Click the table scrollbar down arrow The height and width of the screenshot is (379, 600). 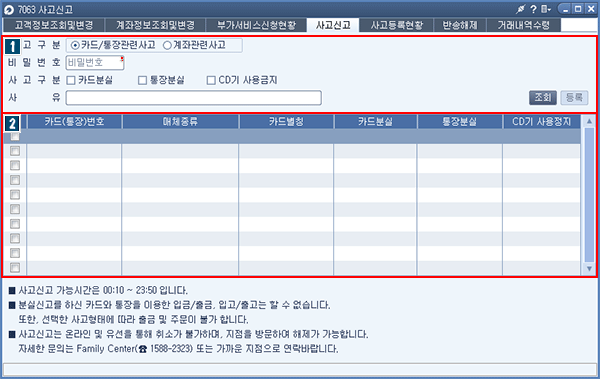[x=589, y=269]
